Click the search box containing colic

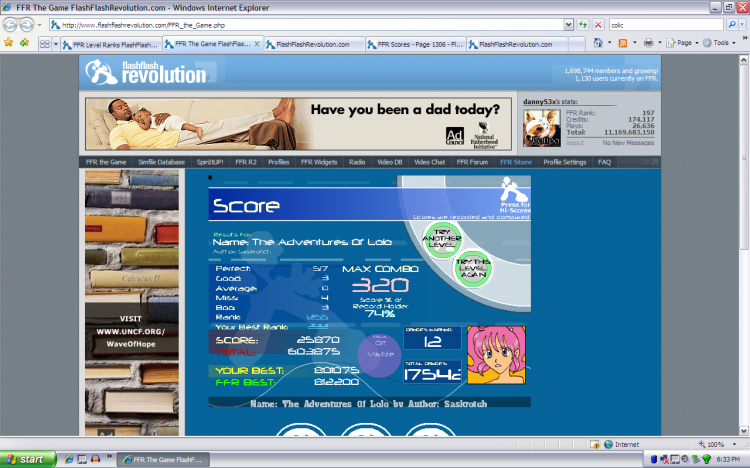tap(666, 25)
